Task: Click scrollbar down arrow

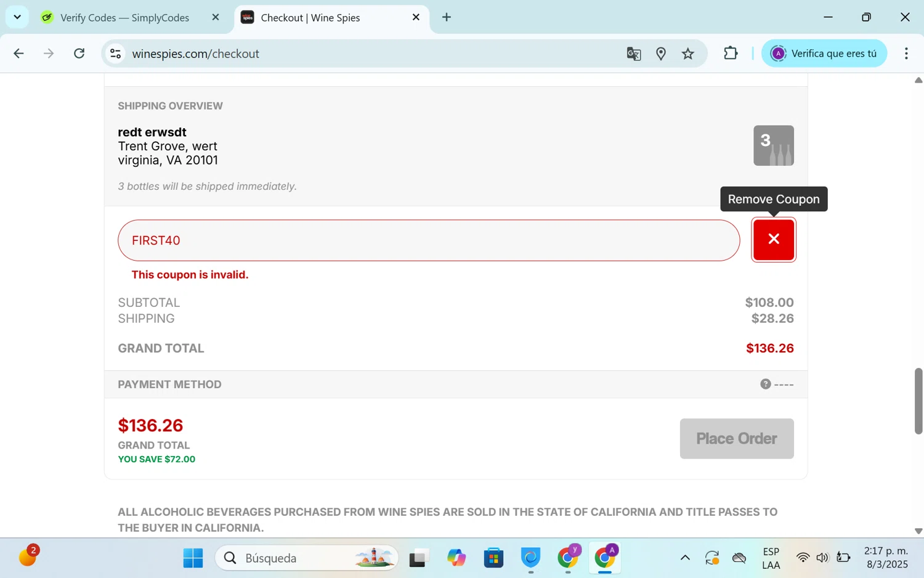Action: pyautogui.click(x=918, y=531)
